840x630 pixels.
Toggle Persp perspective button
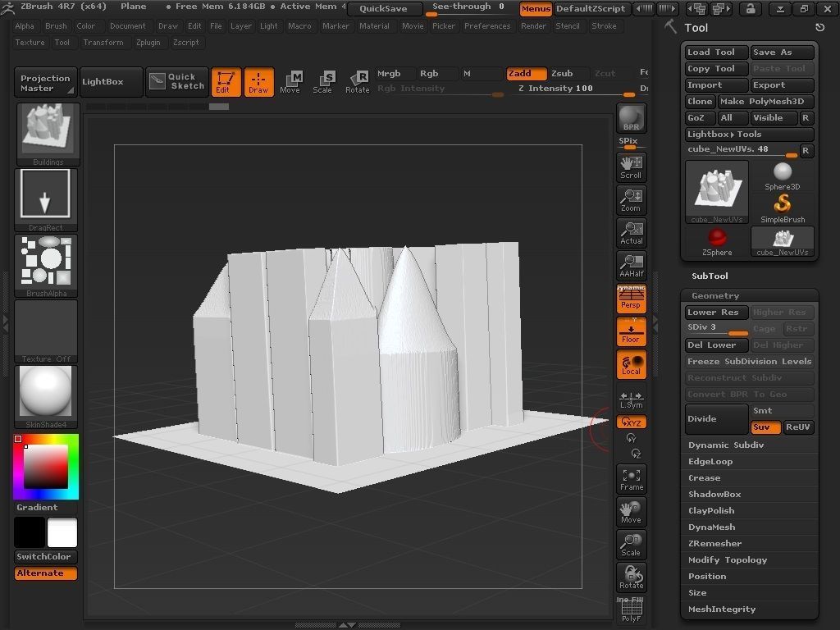[x=631, y=299]
